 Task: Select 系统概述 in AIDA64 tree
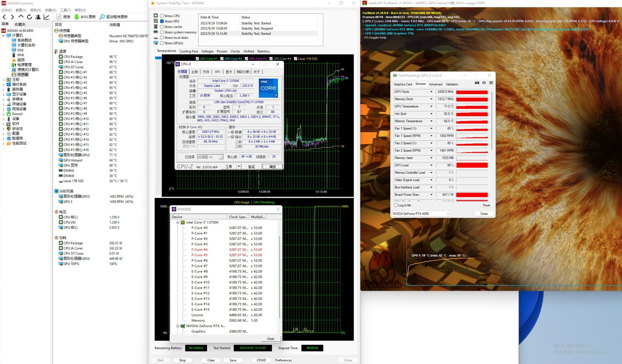(x=25, y=40)
